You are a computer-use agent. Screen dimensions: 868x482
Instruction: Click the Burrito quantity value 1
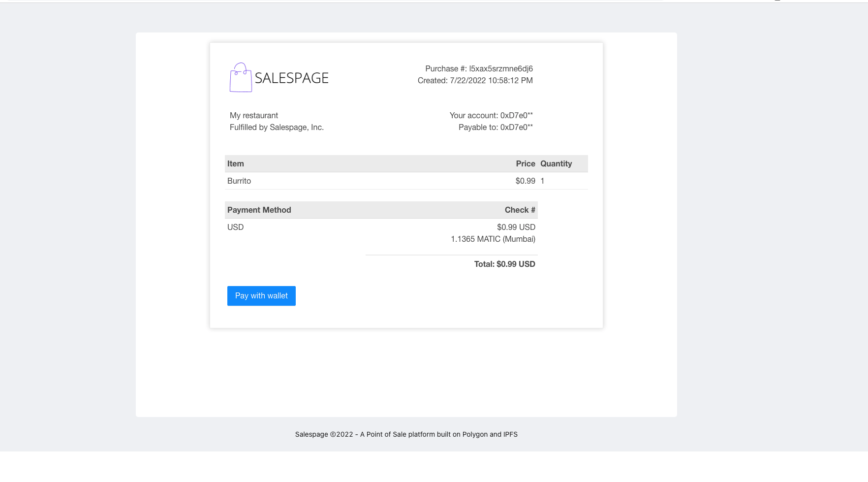tap(542, 181)
